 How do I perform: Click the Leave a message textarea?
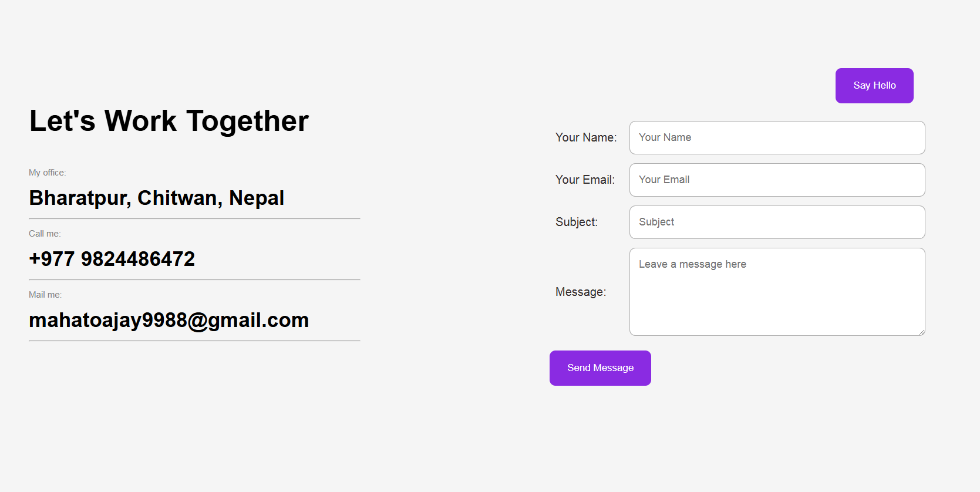(x=777, y=292)
